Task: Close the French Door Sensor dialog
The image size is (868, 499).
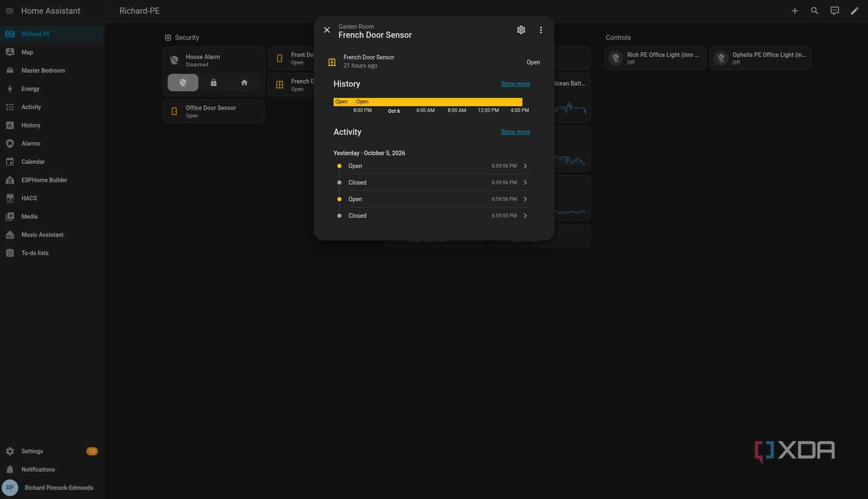Action: (327, 30)
